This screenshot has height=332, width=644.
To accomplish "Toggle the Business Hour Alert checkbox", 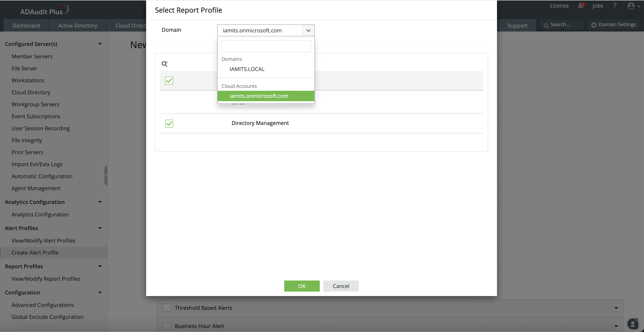I will (167, 326).
